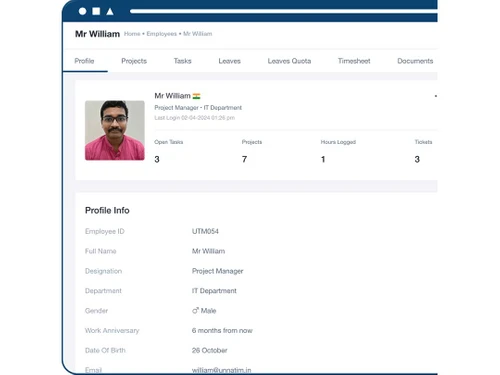Image resolution: width=500 pixels, height=375 pixels.
Task: Click the employee profile photo
Action: click(x=115, y=130)
